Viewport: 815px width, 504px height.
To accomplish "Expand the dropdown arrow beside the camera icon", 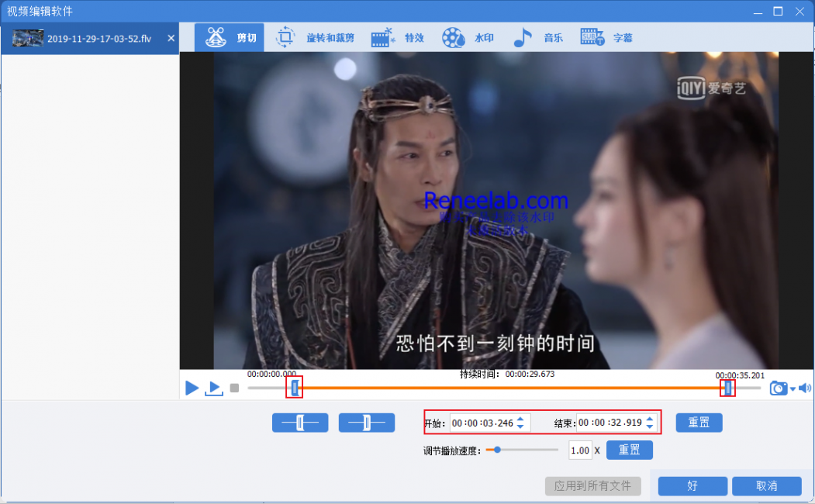I will [x=793, y=388].
